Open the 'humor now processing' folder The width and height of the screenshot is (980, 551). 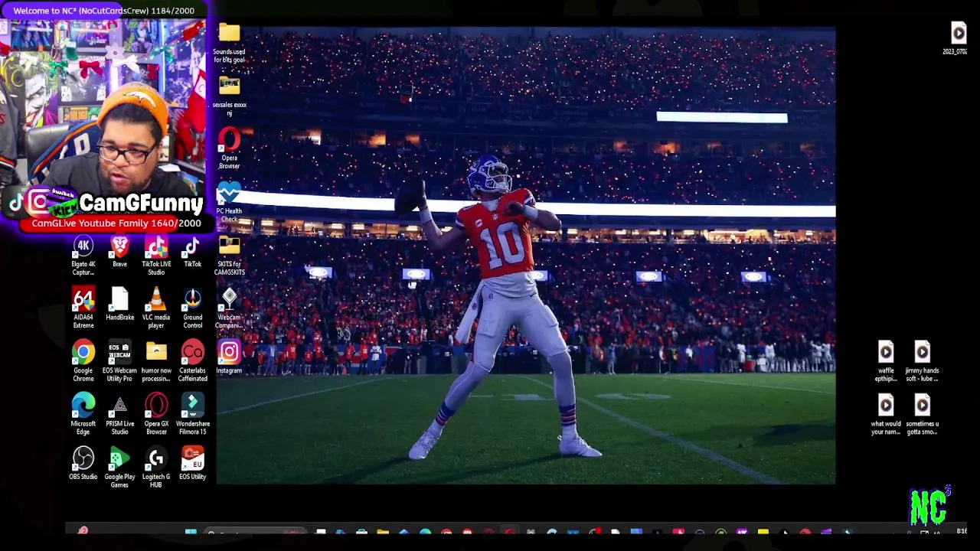pyautogui.click(x=156, y=362)
